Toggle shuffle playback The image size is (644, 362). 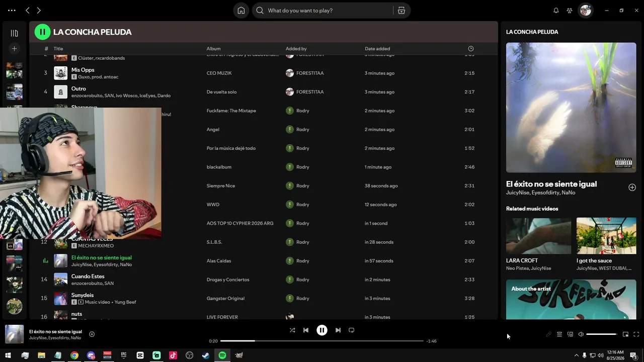[292, 330]
